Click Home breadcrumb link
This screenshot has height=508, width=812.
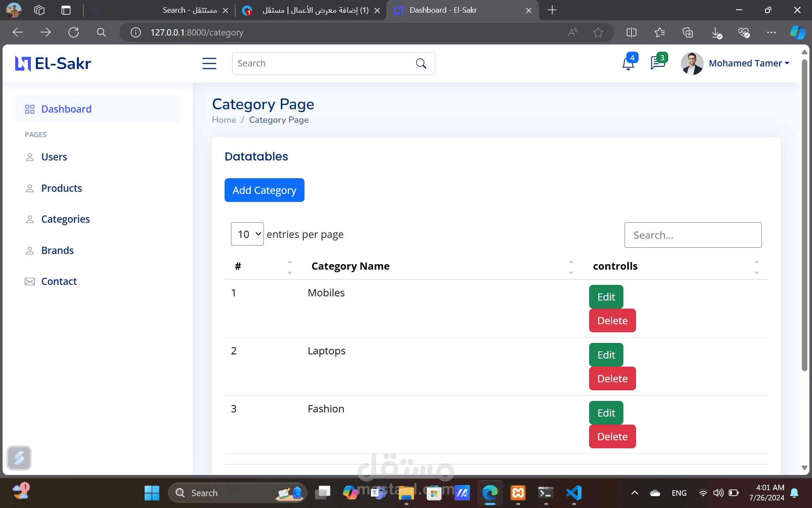tap(224, 120)
